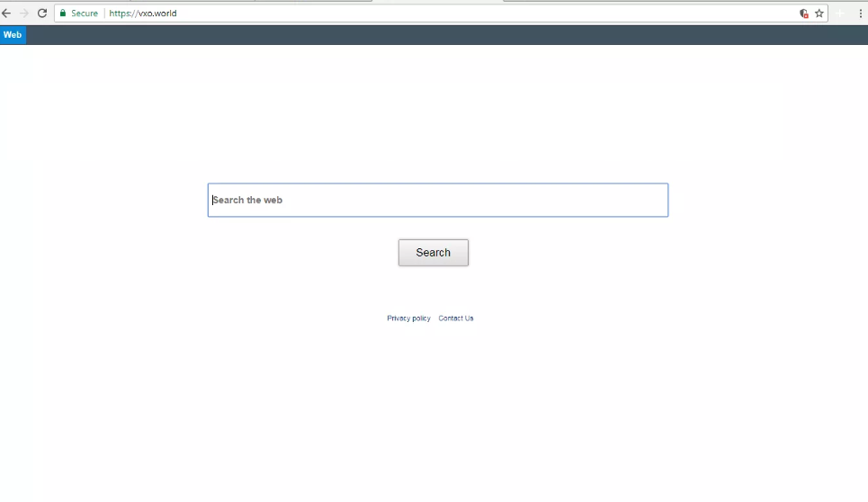Reload the page with refresh icon
Viewport: 868px width, 502px height.
[42, 13]
